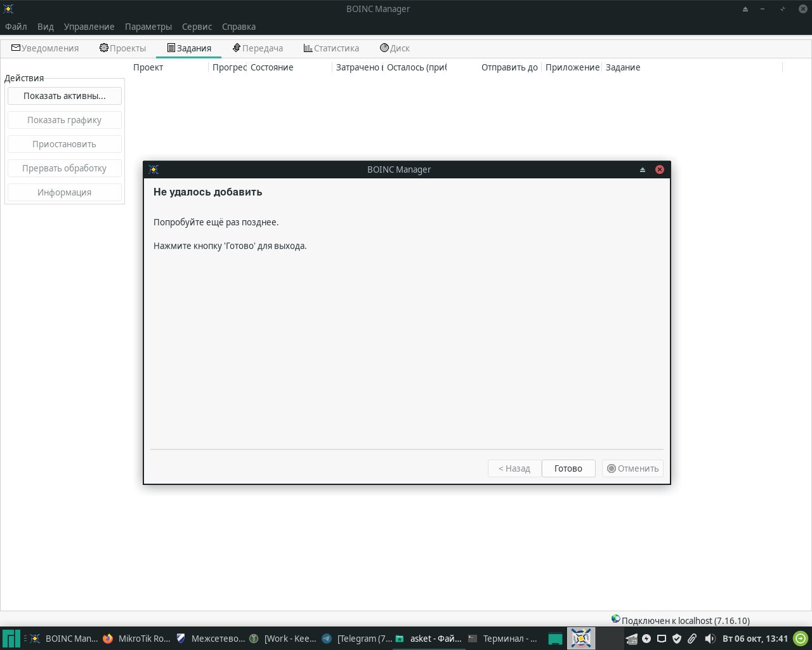The image size is (812, 650).
Task: Open the Файл menu
Action: tap(16, 27)
